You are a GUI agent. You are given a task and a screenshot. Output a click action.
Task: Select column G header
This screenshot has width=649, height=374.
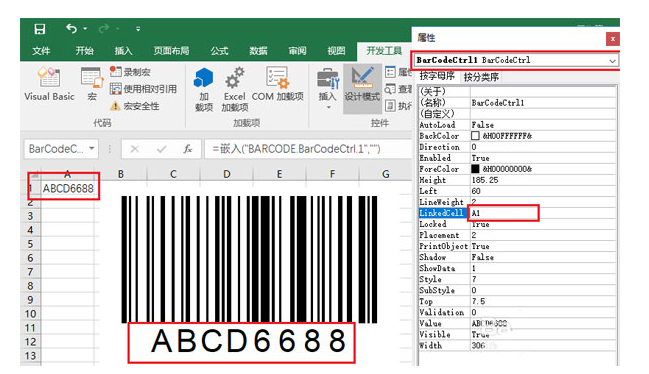385,174
